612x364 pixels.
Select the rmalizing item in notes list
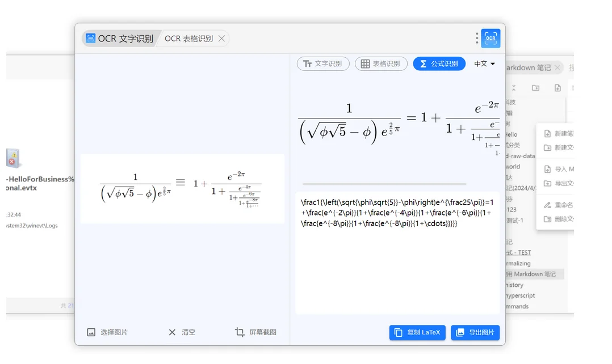[518, 264]
